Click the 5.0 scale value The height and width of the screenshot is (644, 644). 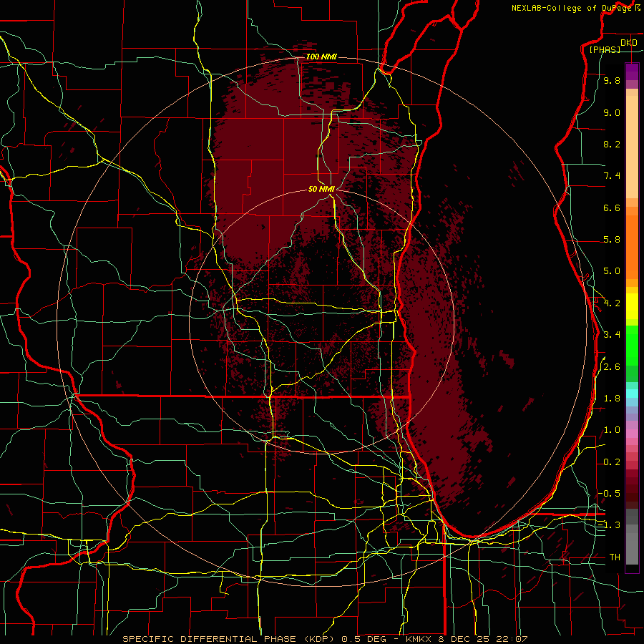[x=612, y=271]
